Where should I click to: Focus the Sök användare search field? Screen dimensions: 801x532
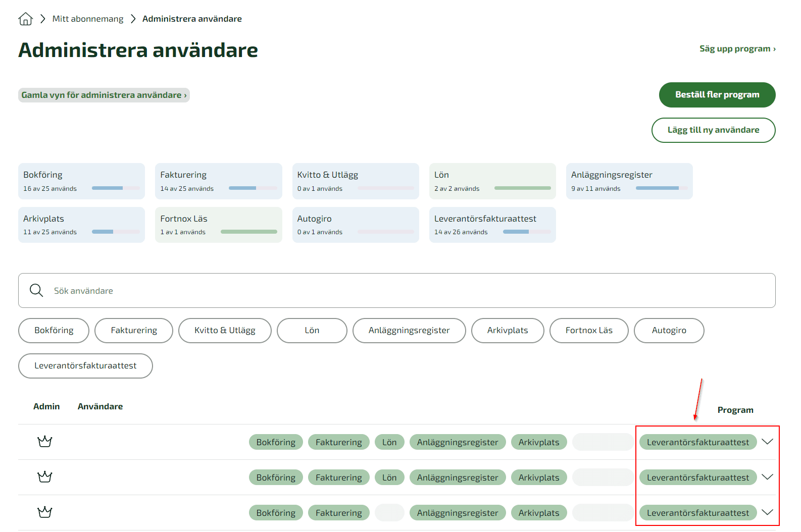[397, 291]
